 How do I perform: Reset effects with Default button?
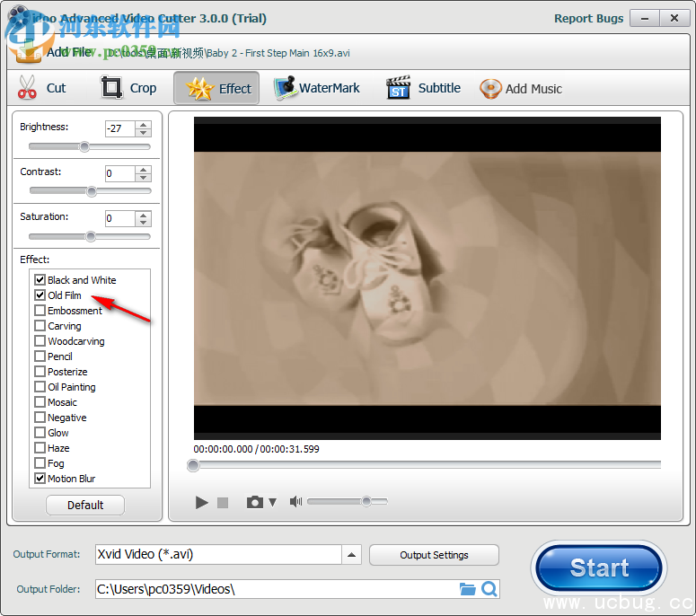(x=85, y=505)
